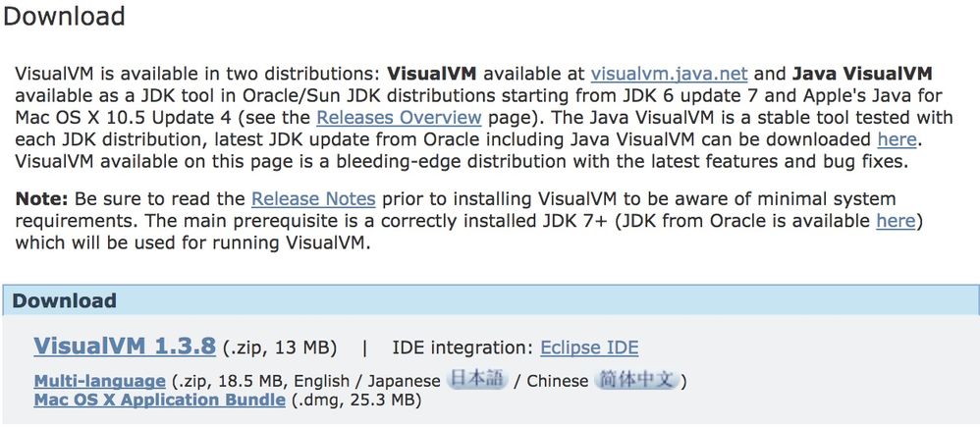Open the Release Notes link
This screenshot has width=980, height=429.
313,199
